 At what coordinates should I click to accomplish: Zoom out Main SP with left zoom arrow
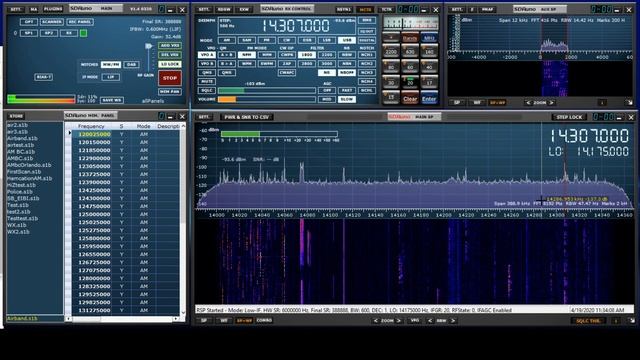pyautogui.click(x=376, y=321)
